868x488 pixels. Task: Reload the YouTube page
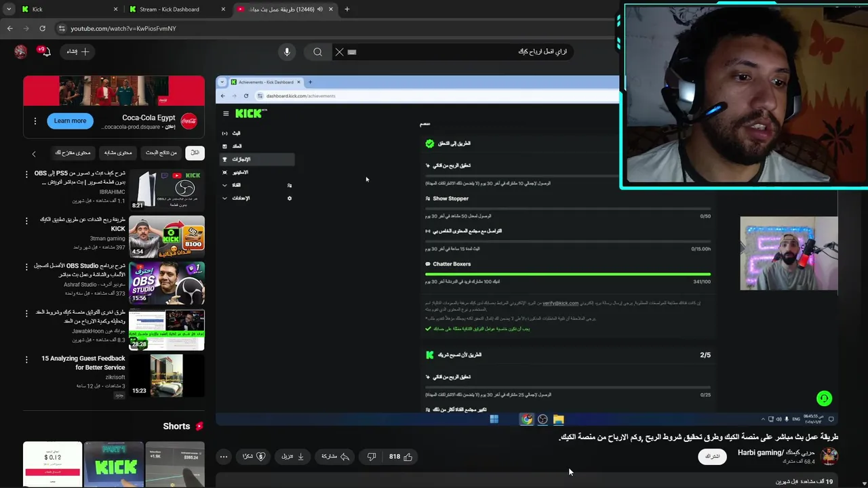pos(42,28)
